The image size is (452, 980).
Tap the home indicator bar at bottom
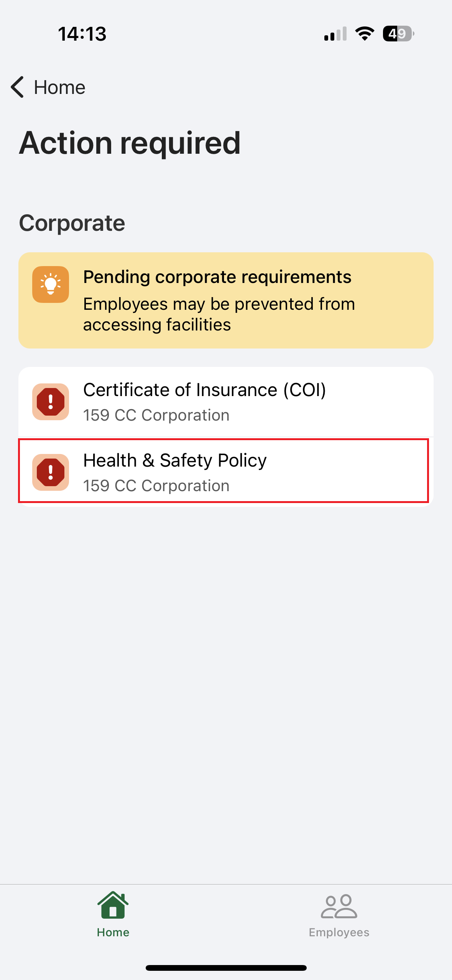(x=226, y=968)
